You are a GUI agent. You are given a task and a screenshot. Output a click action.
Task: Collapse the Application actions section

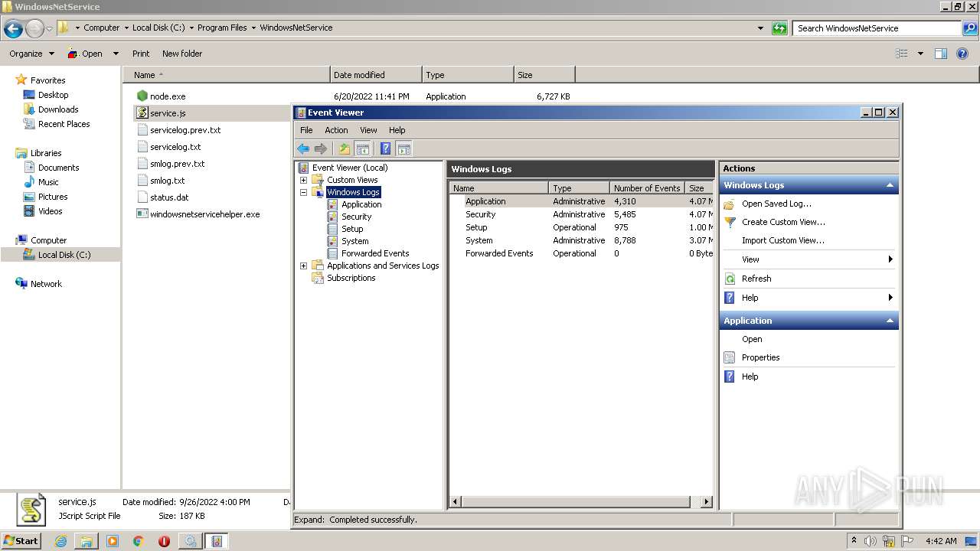(x=890, y=321)
